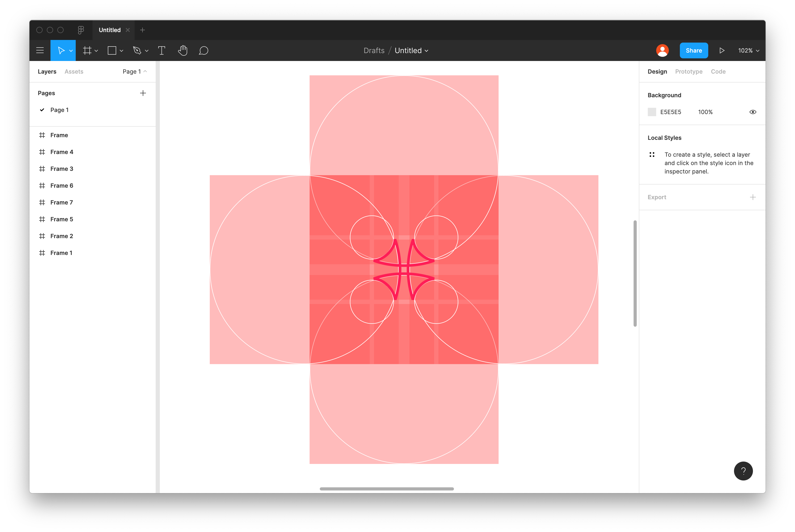Screen dimensions: 795x532
Task: Switch to the Prototype tab
Action: click(x=689, y=71)
